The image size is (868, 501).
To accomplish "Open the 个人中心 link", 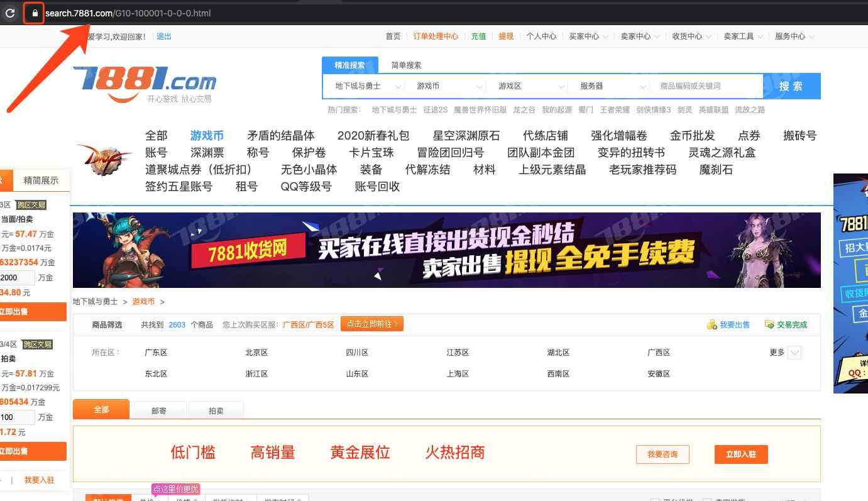I will tap(541, 36).
